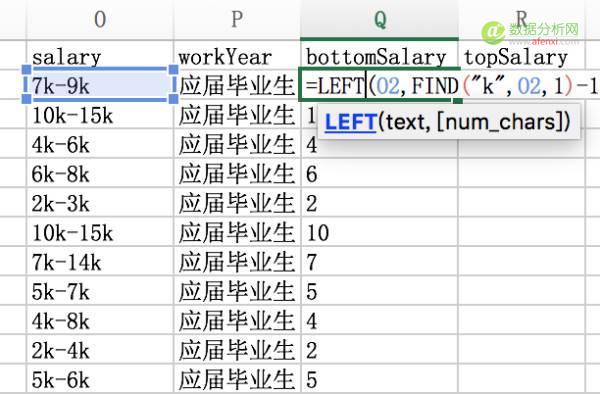Select the 5k-7k salary cell

click(100, 291)
